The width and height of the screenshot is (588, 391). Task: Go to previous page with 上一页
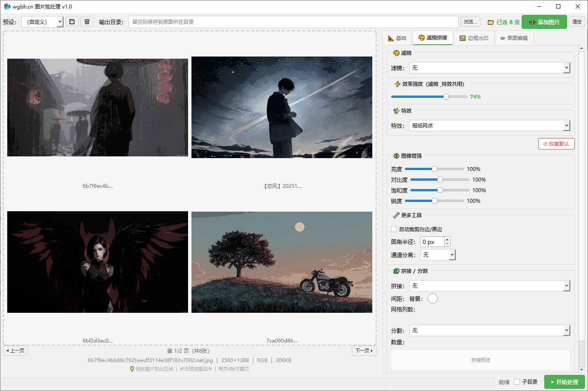click(x=16, y=351)
